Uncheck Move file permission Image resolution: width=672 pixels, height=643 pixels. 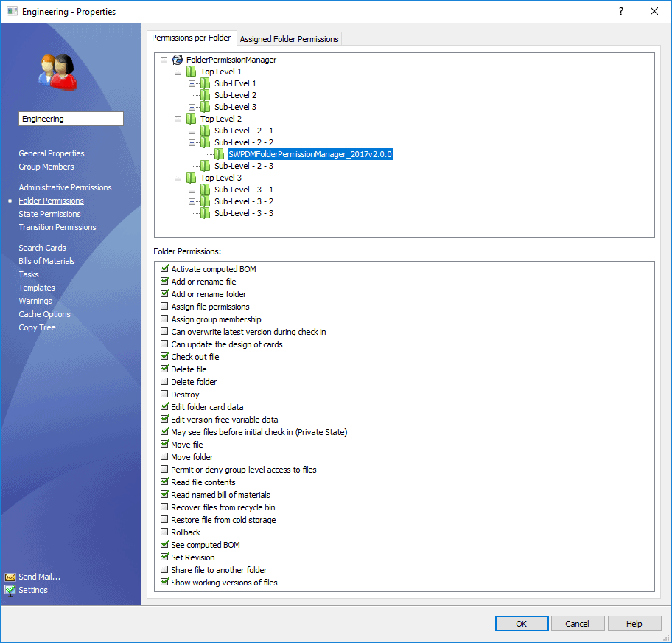(164, 444)
